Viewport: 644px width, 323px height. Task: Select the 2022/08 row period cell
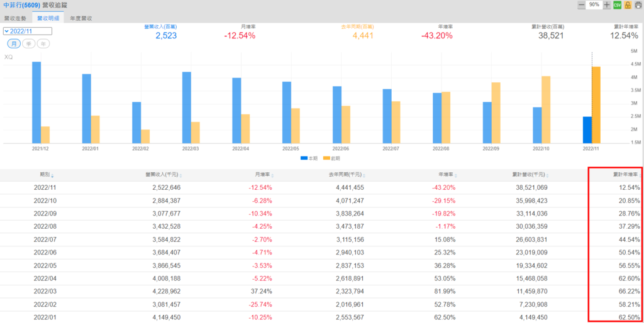(45, 227)
